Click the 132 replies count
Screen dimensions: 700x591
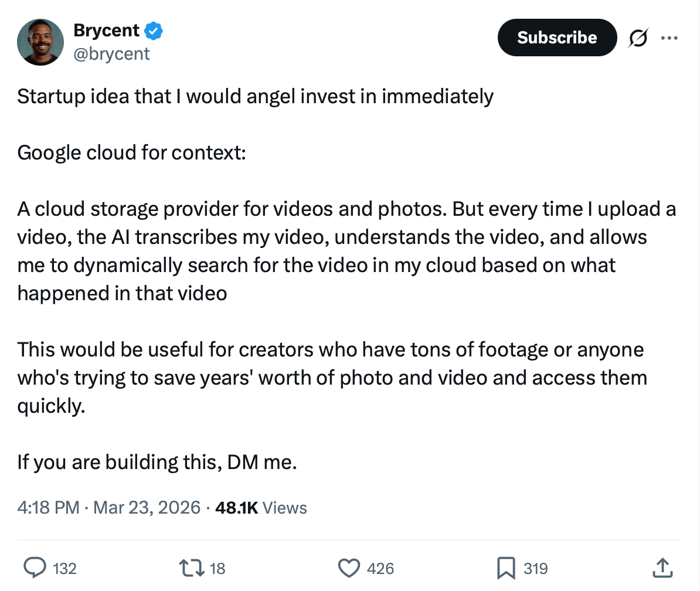tap(64, 568)
